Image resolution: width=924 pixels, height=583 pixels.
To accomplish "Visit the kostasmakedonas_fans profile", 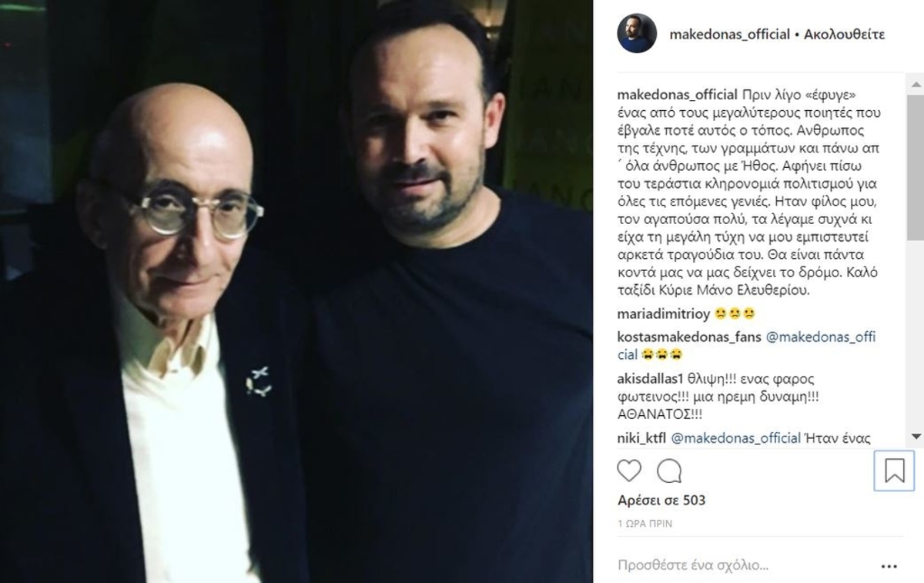I will pos(689,337).
